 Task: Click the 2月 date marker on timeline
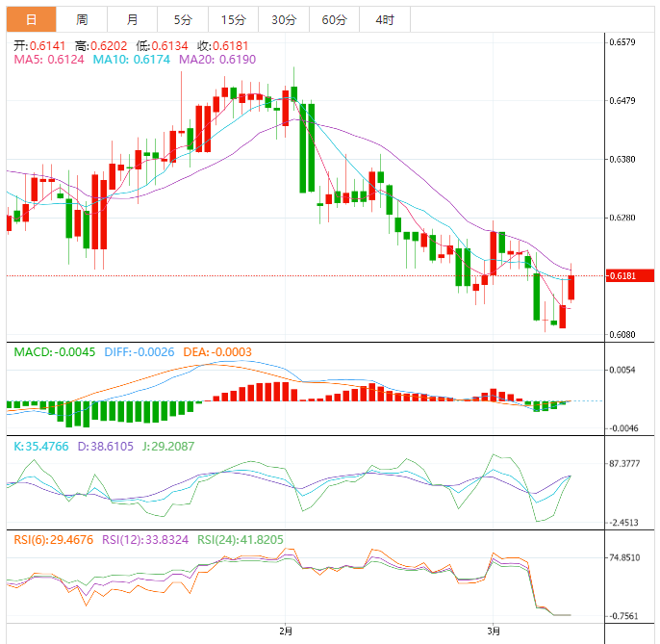coord(285,631)
